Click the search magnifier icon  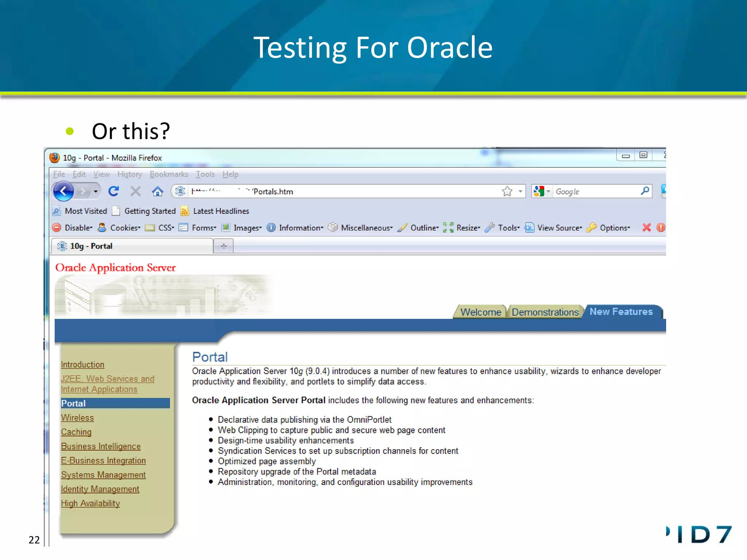click(x=645, y=191)
